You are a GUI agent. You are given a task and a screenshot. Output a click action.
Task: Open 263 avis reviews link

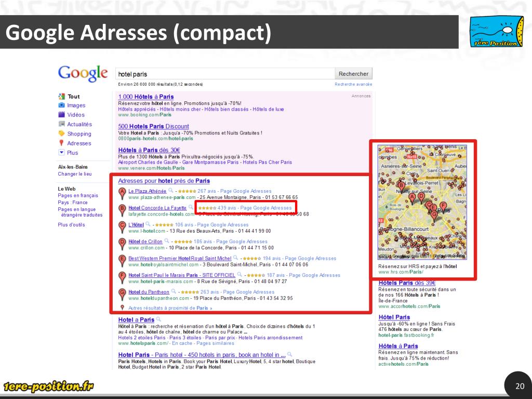click(x=210, y=292)
